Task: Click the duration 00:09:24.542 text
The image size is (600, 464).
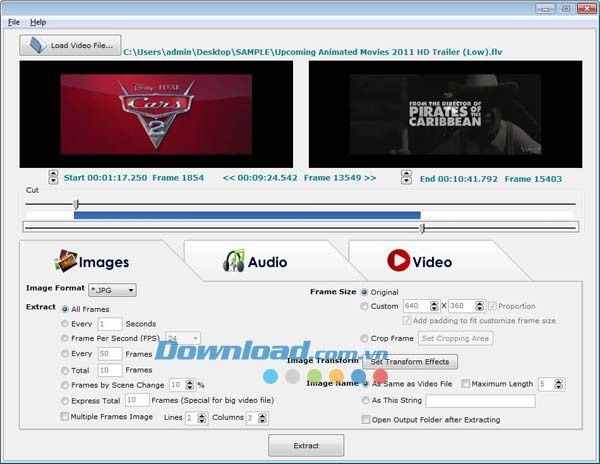Action: [x=267, y=178]
